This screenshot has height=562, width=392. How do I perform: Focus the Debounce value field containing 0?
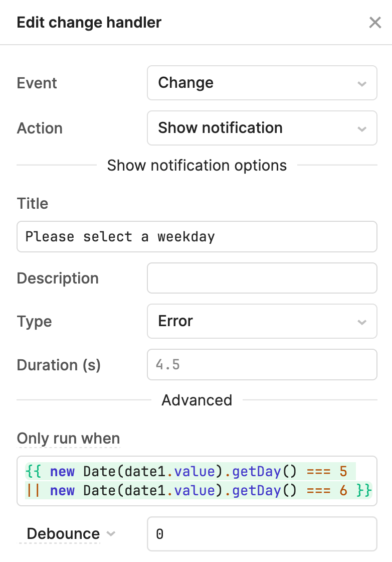pyautogui.click(x=262, y=534)
